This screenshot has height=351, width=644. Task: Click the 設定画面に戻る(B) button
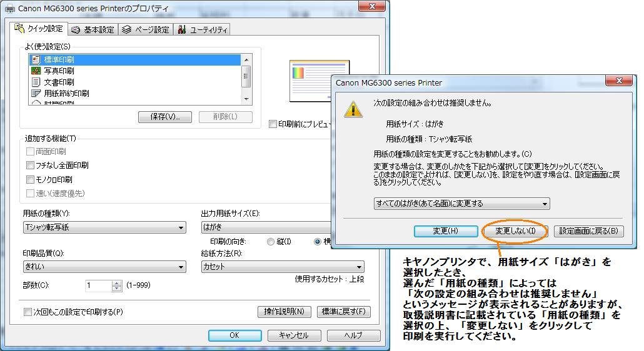[x=588, y=231]
